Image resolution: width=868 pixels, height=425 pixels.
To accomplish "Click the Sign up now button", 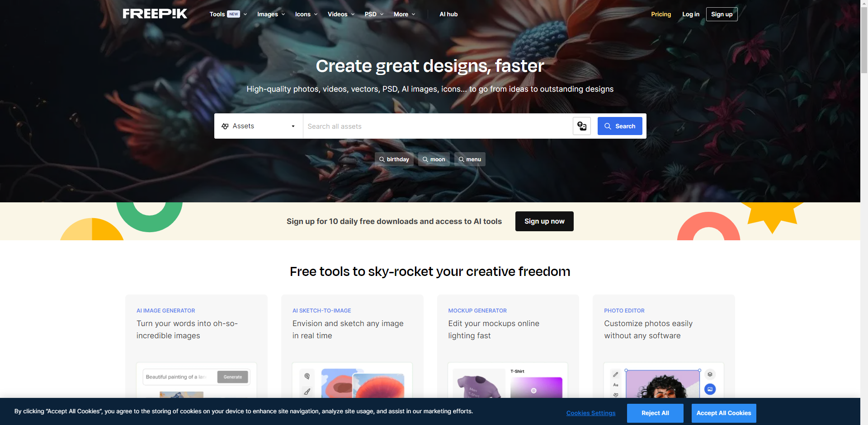I will pyautogui.click(x=544, y=221).
